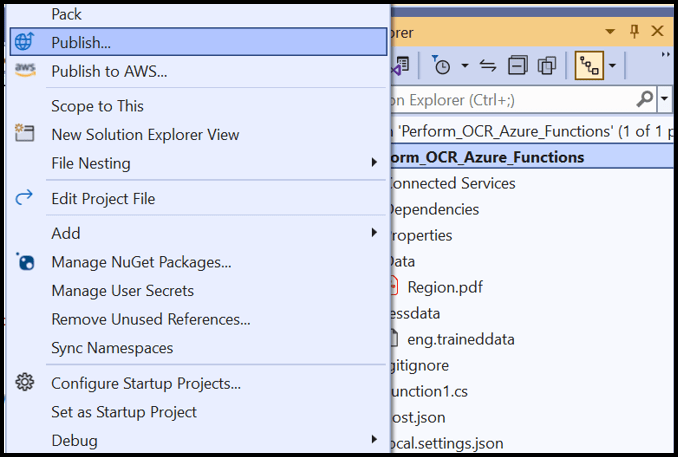Image resolution: width=678 pixels, height=457 pixels.
Task: Open the dropdown beside the highlighted toolbar button
Action: 612,66
